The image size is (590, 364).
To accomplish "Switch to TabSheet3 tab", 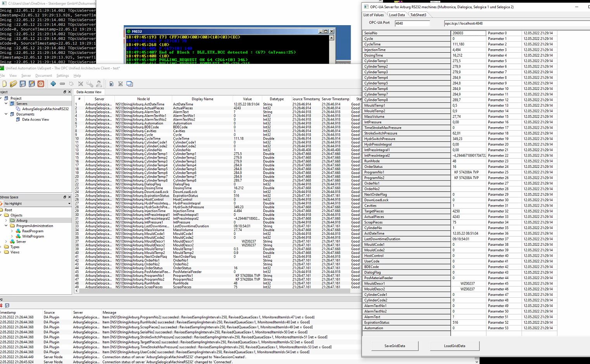I will point(418,15).
